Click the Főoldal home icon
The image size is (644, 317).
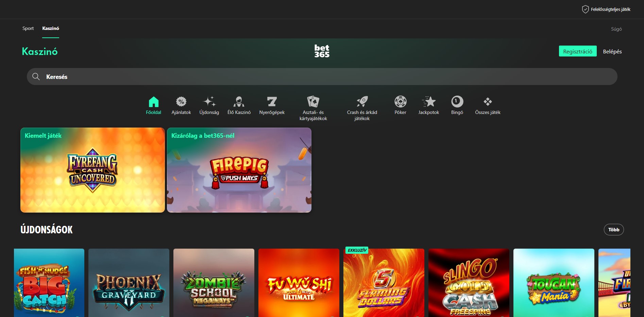coord(154,102)
